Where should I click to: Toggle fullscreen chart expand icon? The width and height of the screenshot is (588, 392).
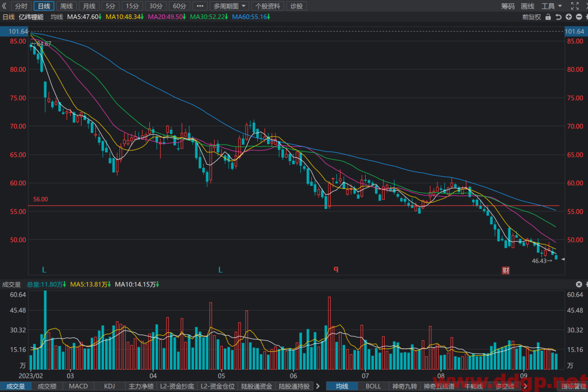click(x=574, y=6)
